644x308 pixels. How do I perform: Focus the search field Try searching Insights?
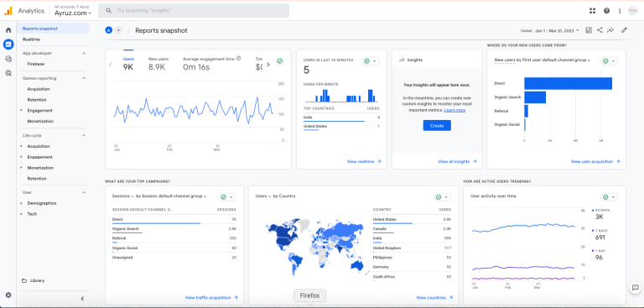[x=194, y=11]
